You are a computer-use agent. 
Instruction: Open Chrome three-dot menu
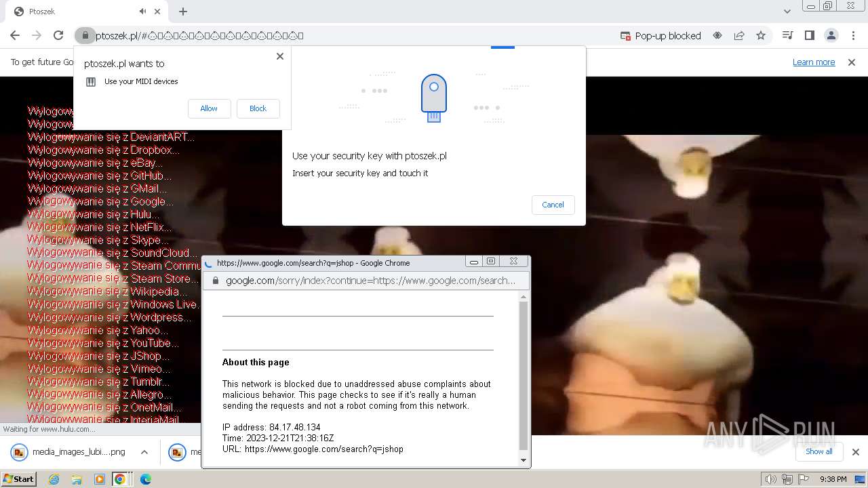coord(853,36)
